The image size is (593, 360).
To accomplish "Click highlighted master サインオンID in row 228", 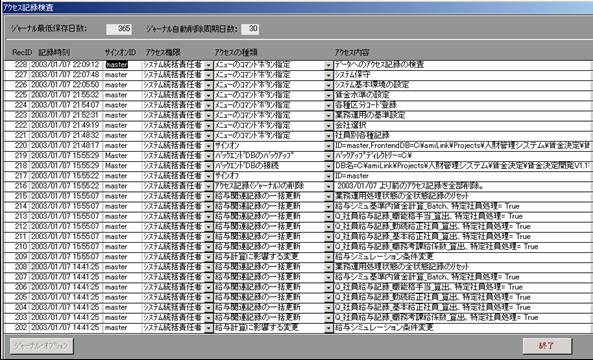I will click(117, 65).
